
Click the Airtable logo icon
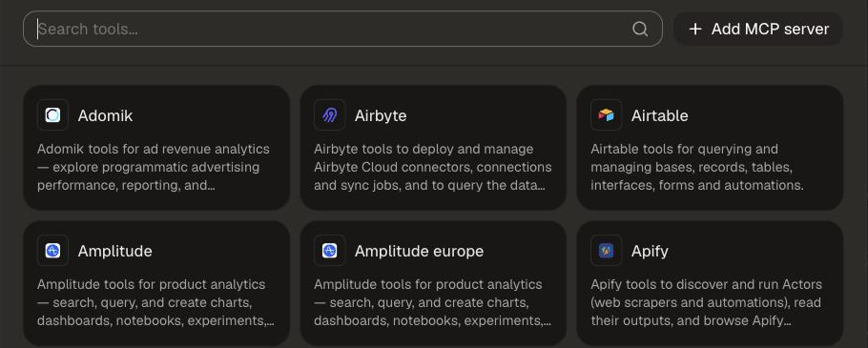[606, 115]
